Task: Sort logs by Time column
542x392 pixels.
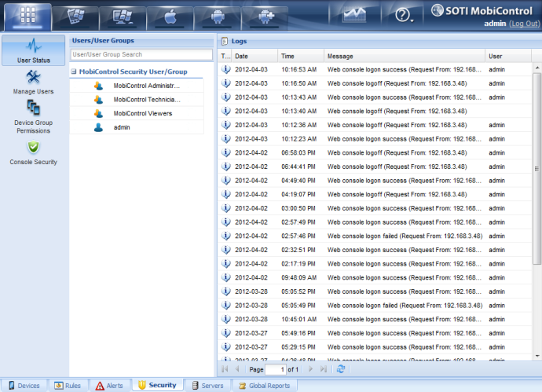Action: click(301, 56)
